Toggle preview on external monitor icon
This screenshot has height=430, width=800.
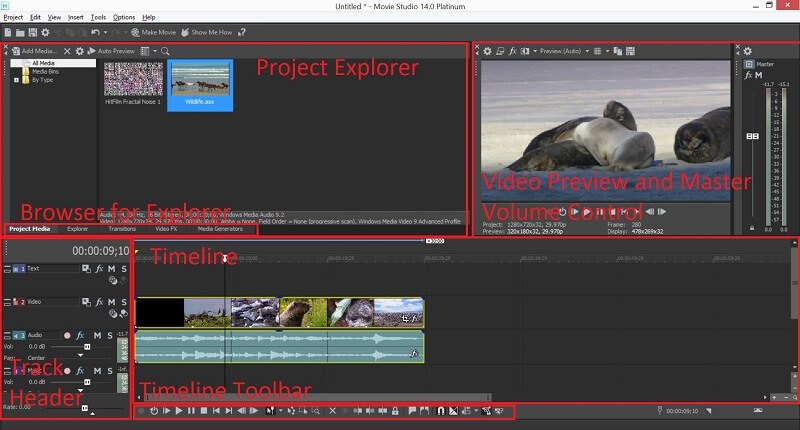point(500,51)
